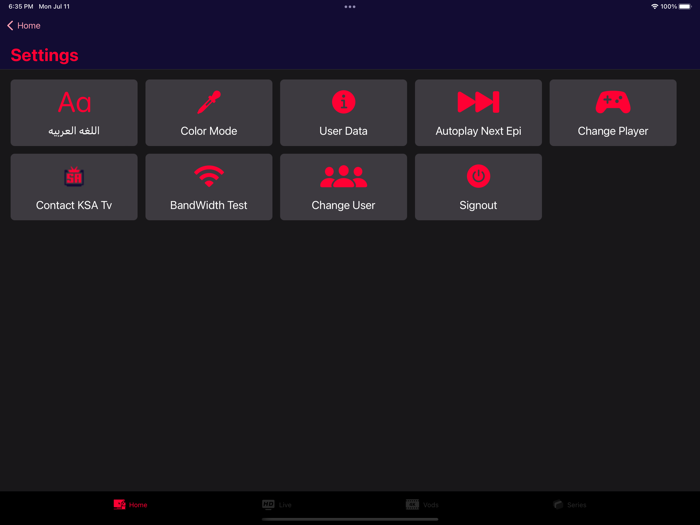Switch to the Series tab
700x525 pixels.
click(570, 504)
